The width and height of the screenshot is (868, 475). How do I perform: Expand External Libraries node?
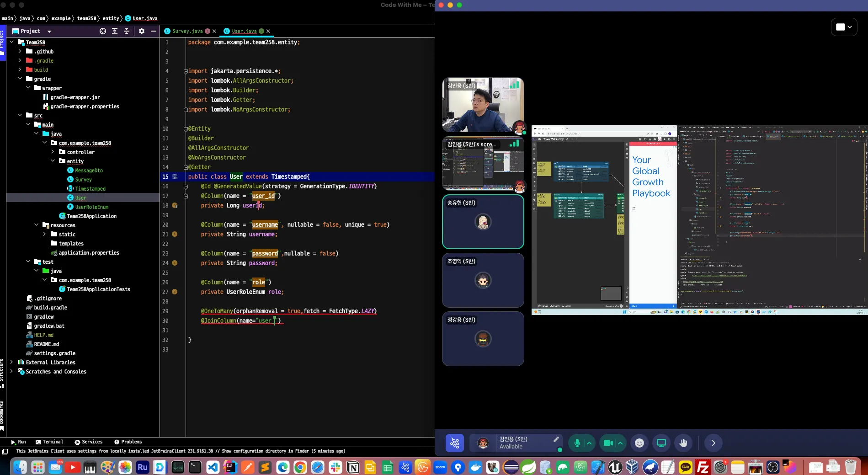click(11, 362)
